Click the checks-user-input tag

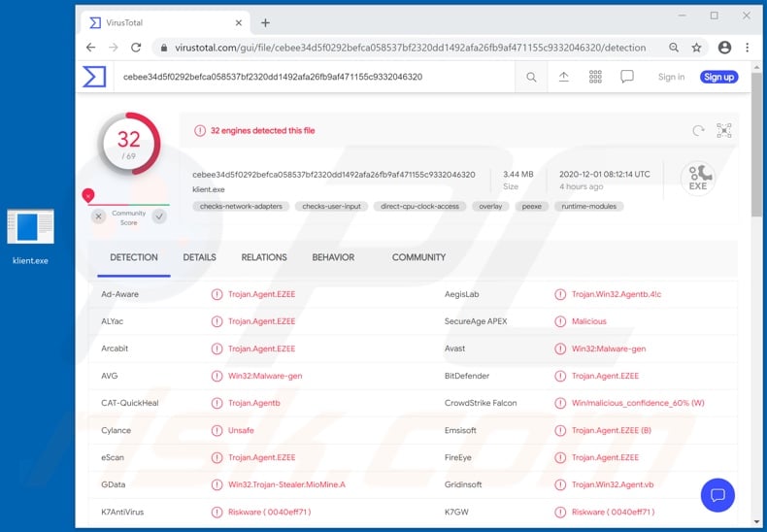332,207
